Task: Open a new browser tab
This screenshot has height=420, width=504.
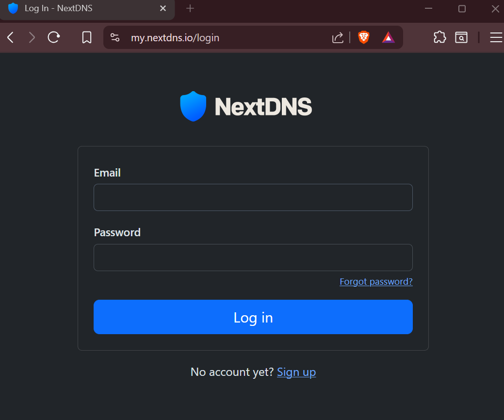Action: pyautogui.click(x=190, y=8)
